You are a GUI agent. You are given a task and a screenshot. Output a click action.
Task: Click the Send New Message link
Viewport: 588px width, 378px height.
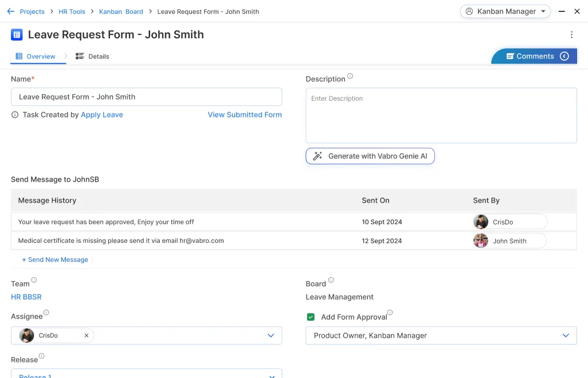click(x=55, y=260)
